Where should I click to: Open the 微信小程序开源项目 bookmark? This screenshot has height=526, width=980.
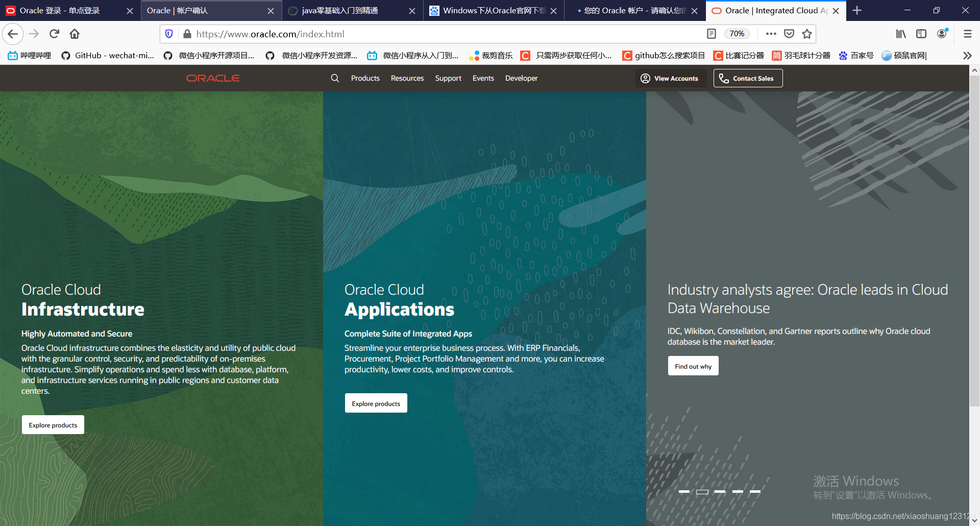pyautogui.click(x=209, y=56)
